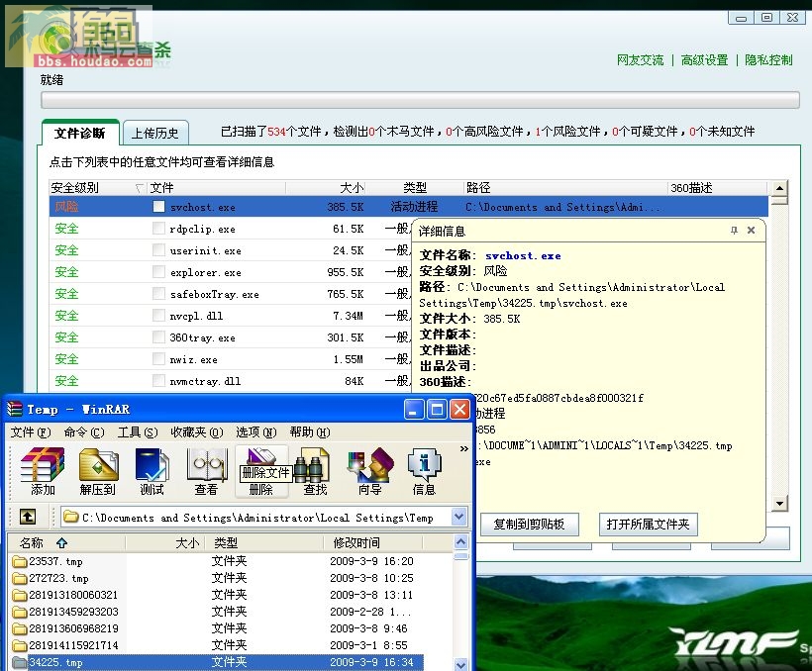The height and width of the screenshot is (671, 812).
Task: Click Copy to Clipboard (复制到剪贴板) button
Action: coord(529,524)
